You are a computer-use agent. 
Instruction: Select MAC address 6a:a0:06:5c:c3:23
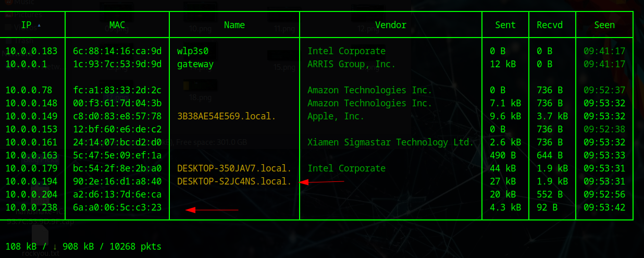(x=117, y=207)
